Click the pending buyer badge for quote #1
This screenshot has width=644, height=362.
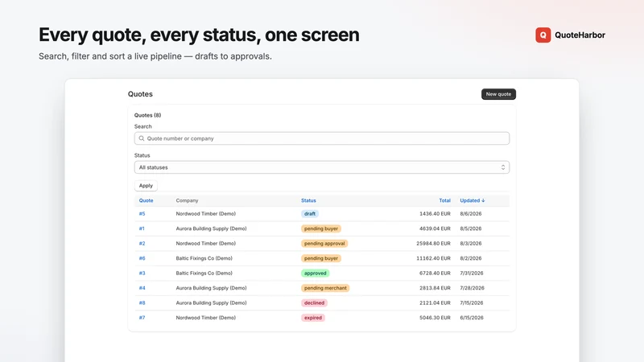321,228
